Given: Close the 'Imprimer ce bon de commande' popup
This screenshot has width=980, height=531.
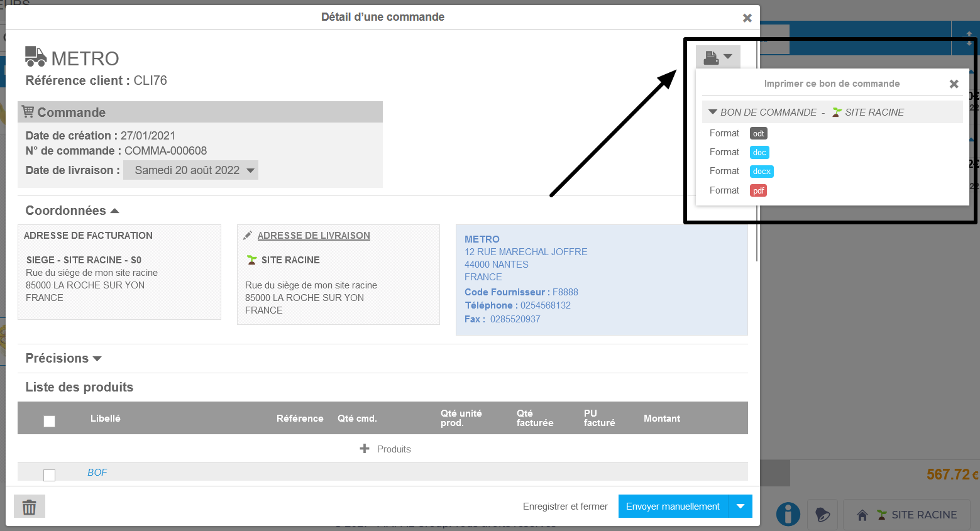Looking at the screenshot, I should [x=954, y=84].
